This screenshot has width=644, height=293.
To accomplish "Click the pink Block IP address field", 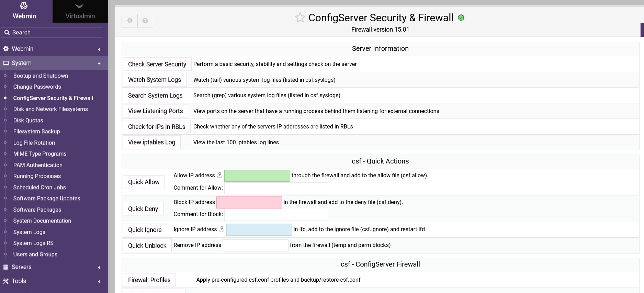I will [x=249, y=203].
